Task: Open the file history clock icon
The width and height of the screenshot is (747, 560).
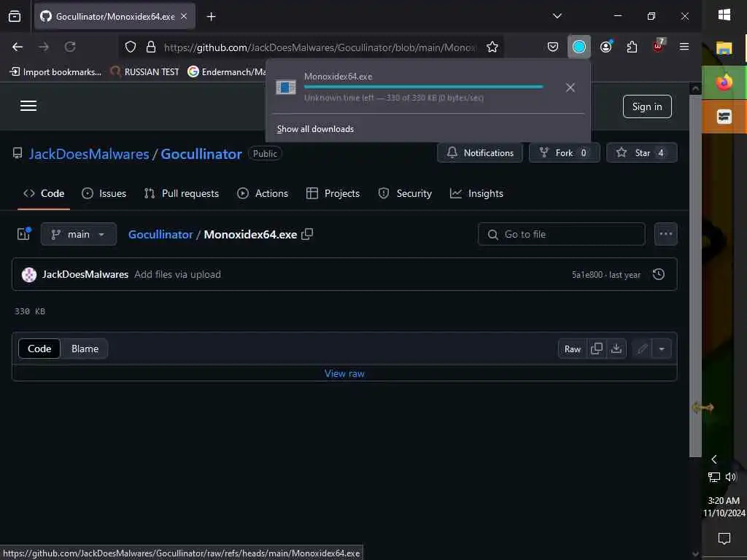Action: coord(659,274)
